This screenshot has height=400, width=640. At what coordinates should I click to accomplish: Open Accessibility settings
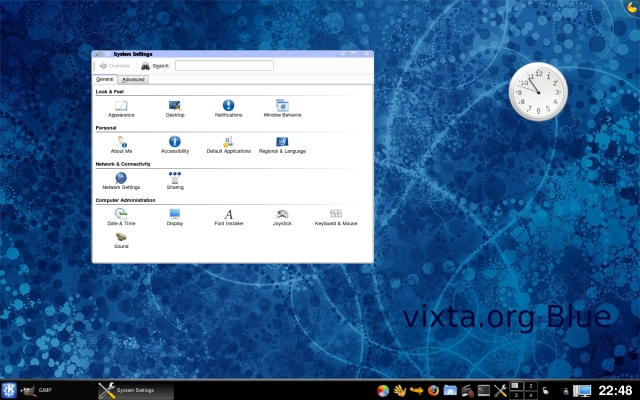pyautogui.click(x=175, y=145)
